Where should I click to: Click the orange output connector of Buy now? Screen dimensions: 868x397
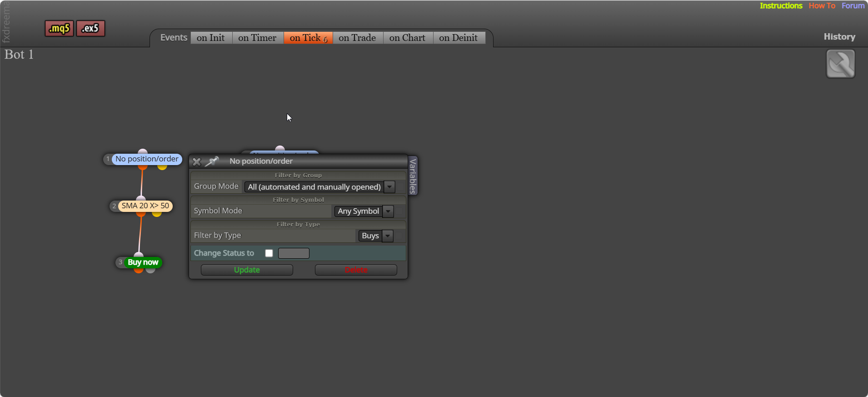139,270
